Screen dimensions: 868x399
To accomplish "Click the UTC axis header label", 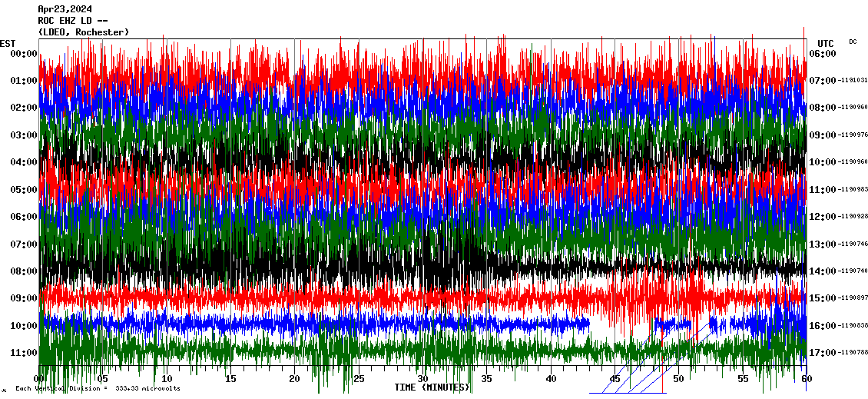I will 826,43.
